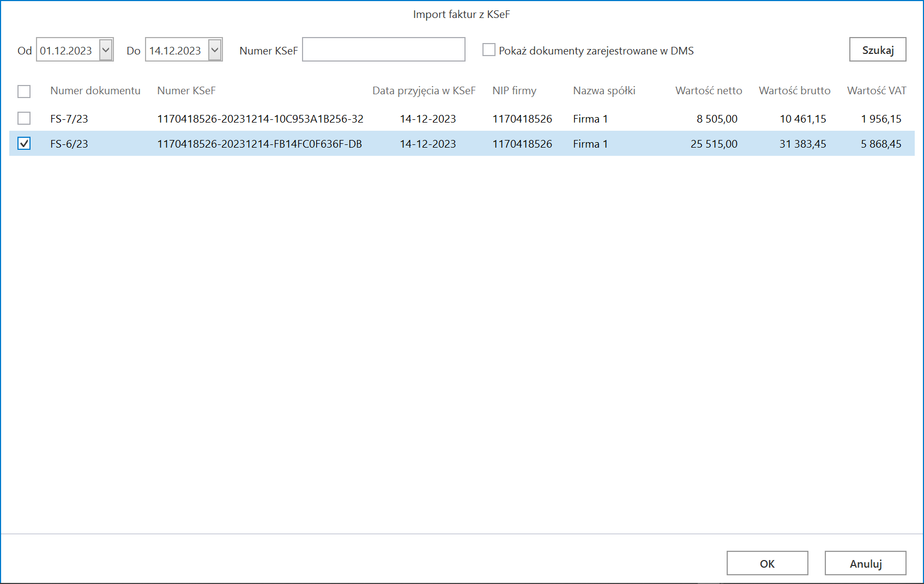This screenshot has height=584, width=924.
Task: Click 'Firma 1' in the FS-6/23 row
Action: point(590,144)
